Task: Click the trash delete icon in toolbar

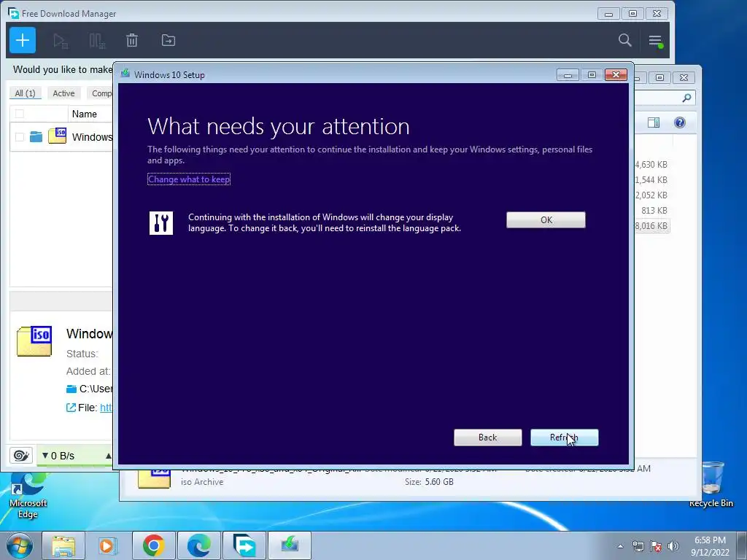Action: [132, 41]
